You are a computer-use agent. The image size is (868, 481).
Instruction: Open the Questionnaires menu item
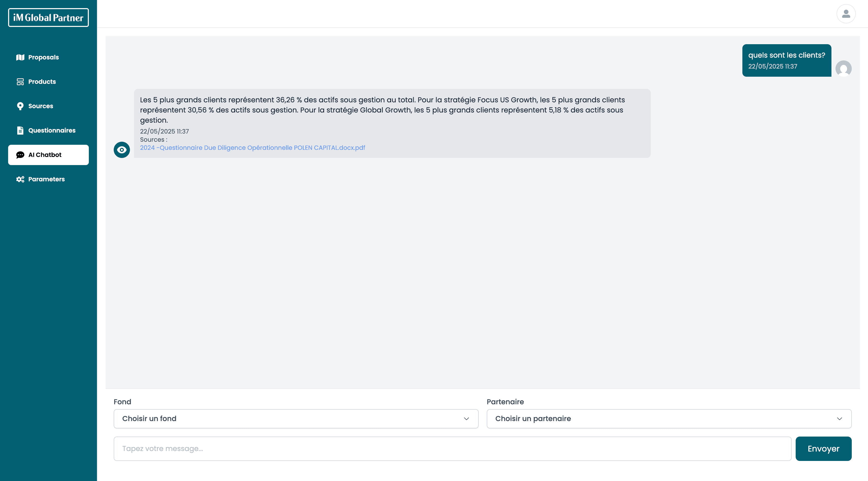pos(52,131)
